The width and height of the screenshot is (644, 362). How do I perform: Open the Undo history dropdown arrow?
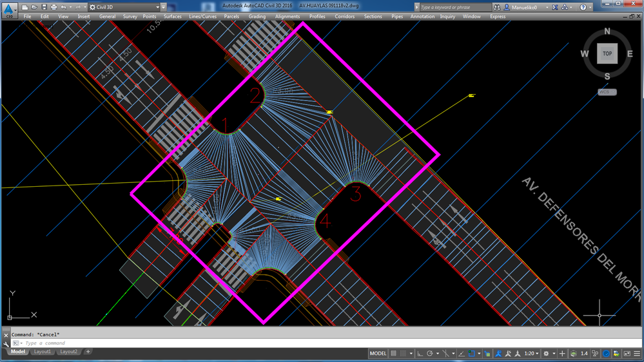click(x=70, y=7)
